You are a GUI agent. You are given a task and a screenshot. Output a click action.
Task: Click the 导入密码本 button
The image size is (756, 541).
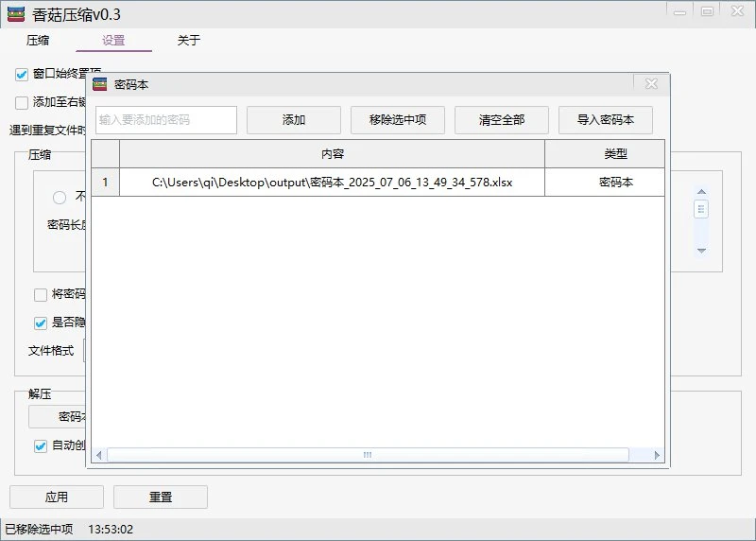[x=605, y=120]
